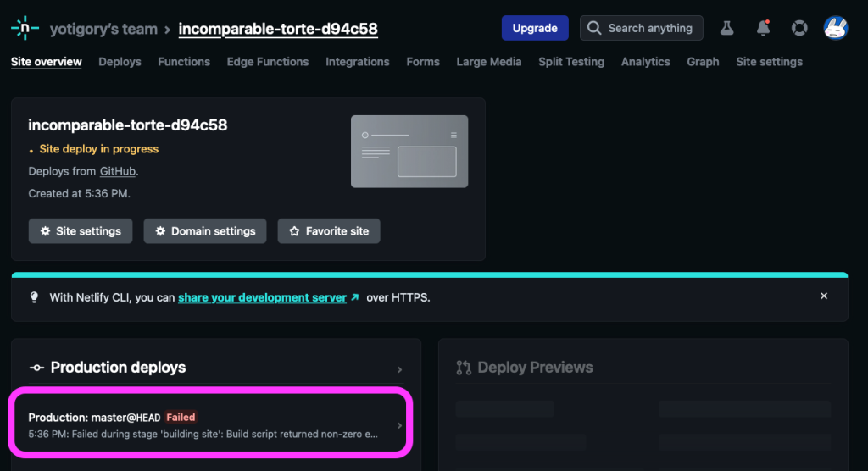The width and height of the screenshot is (868, 471).
Task: Open the GitHub link
Action: pos(117,172)
